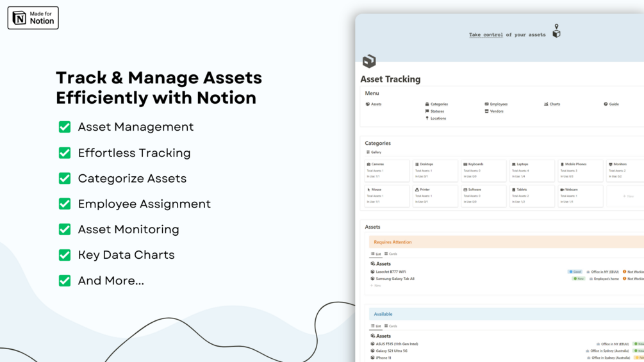The image size is (644, 362).
Task: Click the Samsung Galaxy Tab A8 row icon
Action: coord(372,279)
